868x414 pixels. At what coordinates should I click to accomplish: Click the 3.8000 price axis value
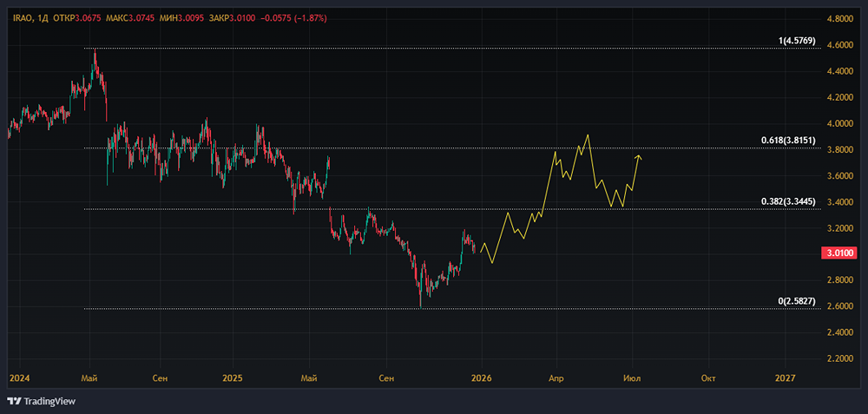[x=838, y=150]
